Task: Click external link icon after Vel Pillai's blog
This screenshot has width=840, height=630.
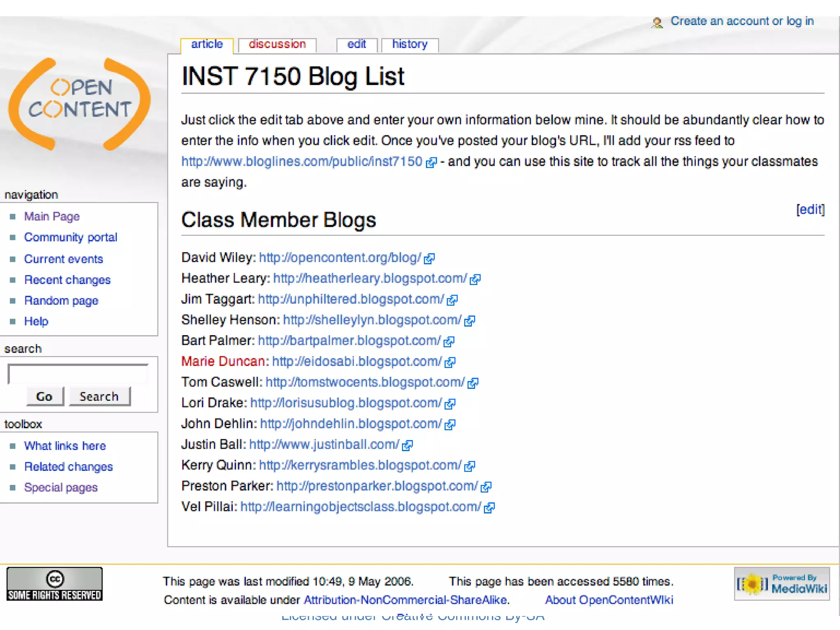Action: point(489,508)
